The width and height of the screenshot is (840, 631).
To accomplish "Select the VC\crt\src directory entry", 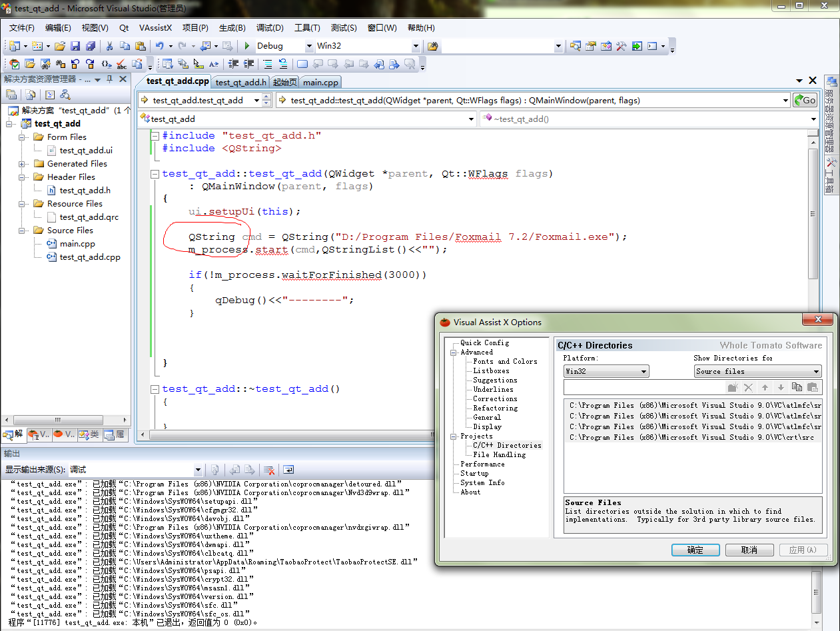I will tap(693, 437).
